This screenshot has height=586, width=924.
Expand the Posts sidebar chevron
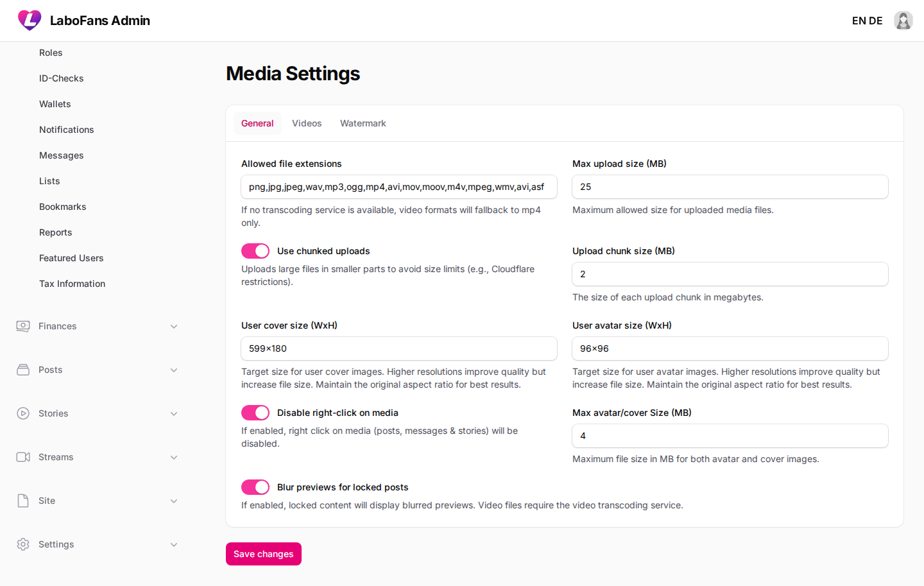[x=174, y=370]
